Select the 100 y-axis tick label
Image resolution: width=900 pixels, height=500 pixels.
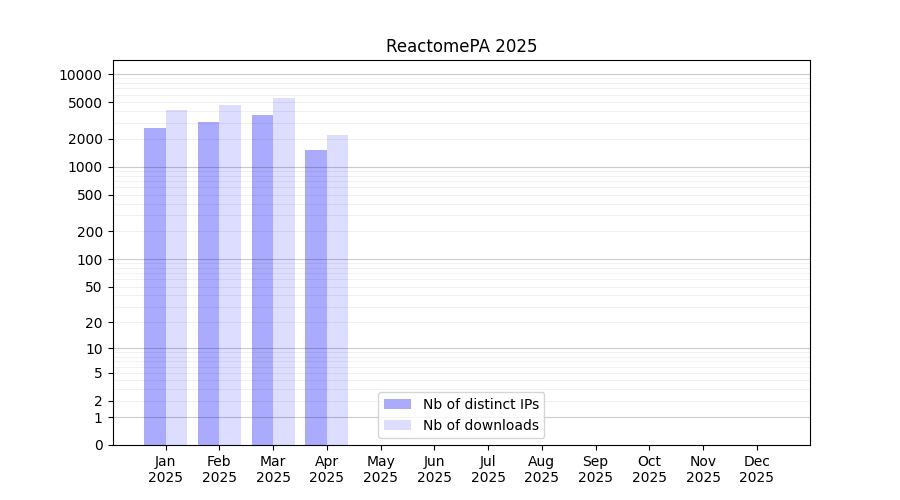click(x=90, y=260)
